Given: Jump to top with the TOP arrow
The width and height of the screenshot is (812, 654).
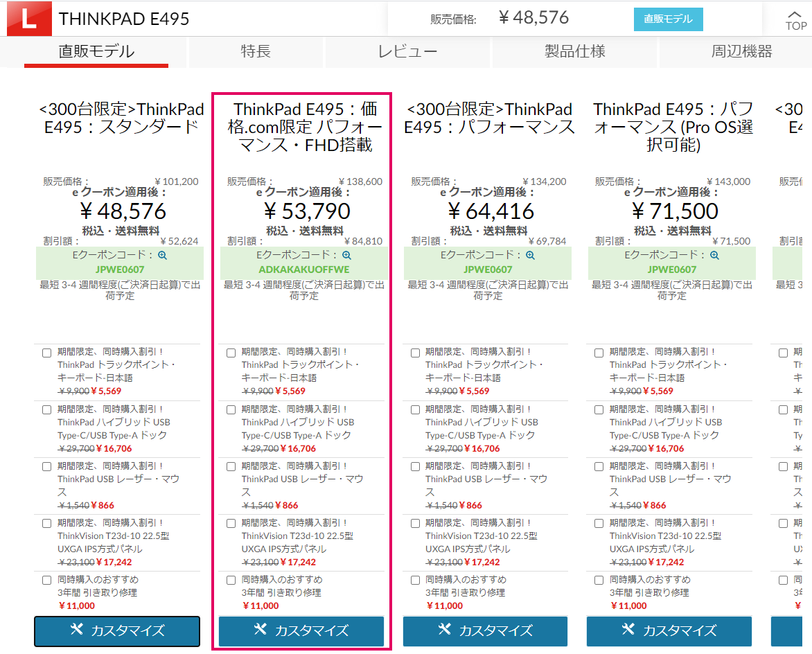Looking at the screenshot, I should (795, 21).
